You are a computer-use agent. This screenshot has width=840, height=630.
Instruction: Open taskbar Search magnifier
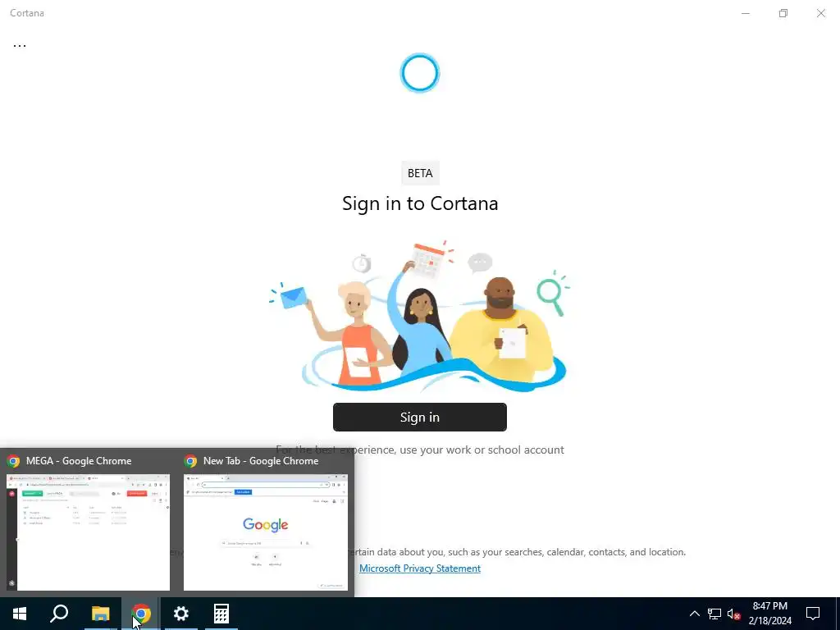pos(59,614)
